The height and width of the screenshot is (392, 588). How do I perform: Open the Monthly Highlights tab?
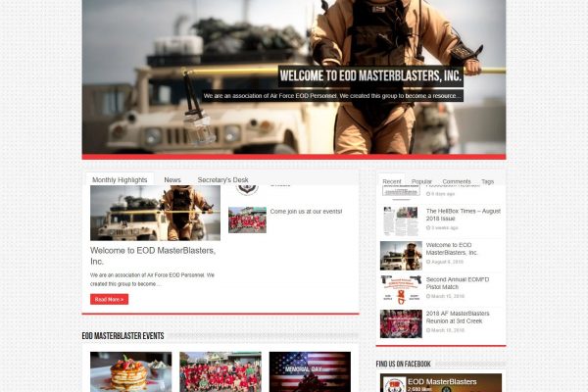(120, 179)
